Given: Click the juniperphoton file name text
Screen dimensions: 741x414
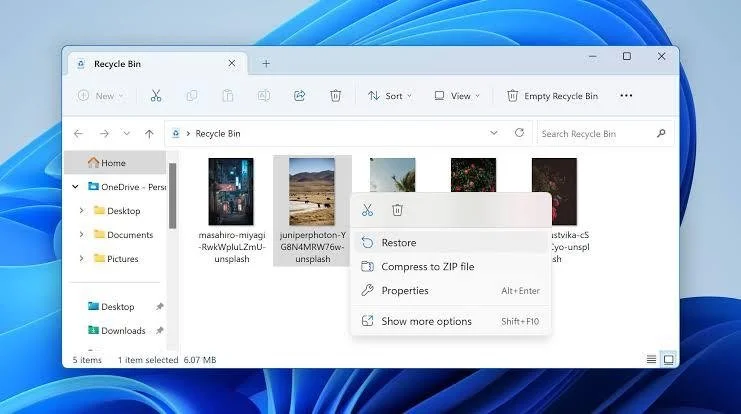Looking at the screenshot, I should tap(312, 247).
